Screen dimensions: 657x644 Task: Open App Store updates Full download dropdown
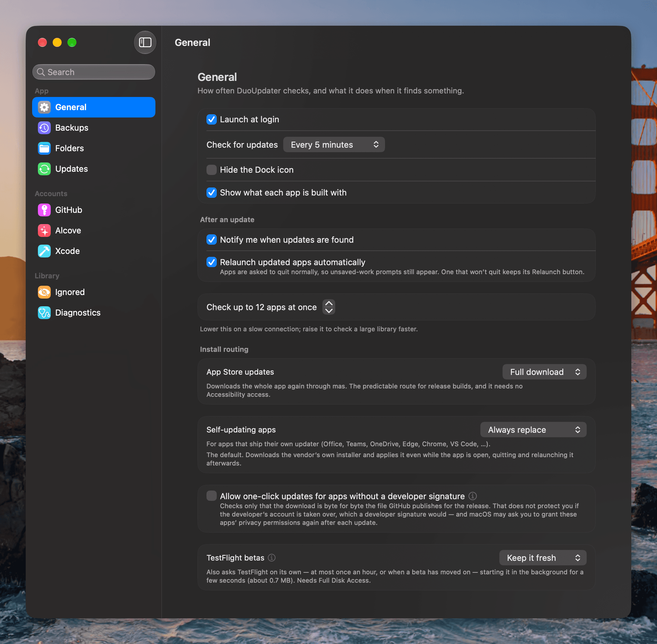click(544, 372)
